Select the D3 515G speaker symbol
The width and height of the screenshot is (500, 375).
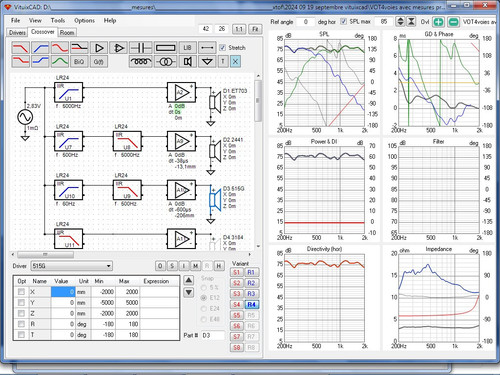(x=215, y=199)
